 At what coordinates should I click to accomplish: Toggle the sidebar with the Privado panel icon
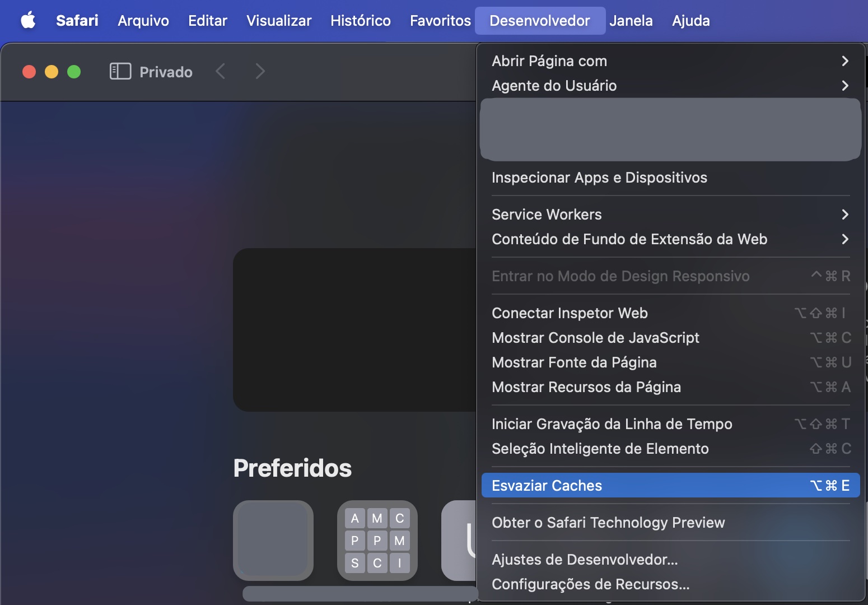coord(119,71)
